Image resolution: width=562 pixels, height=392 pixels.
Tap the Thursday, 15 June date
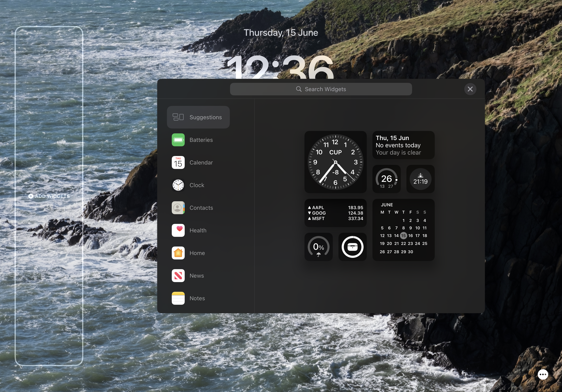click(281, 33)
